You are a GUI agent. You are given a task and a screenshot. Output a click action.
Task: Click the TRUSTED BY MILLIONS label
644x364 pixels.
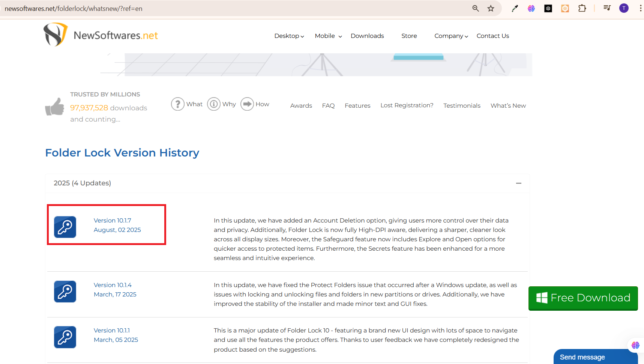click(105, 95)
